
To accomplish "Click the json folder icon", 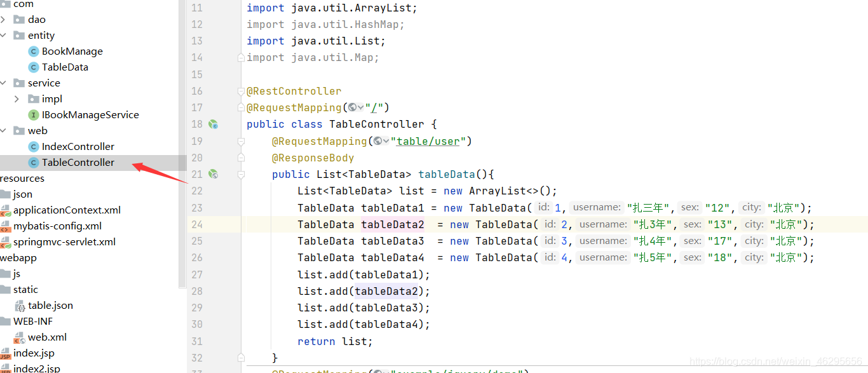I will tap(5, 194).
